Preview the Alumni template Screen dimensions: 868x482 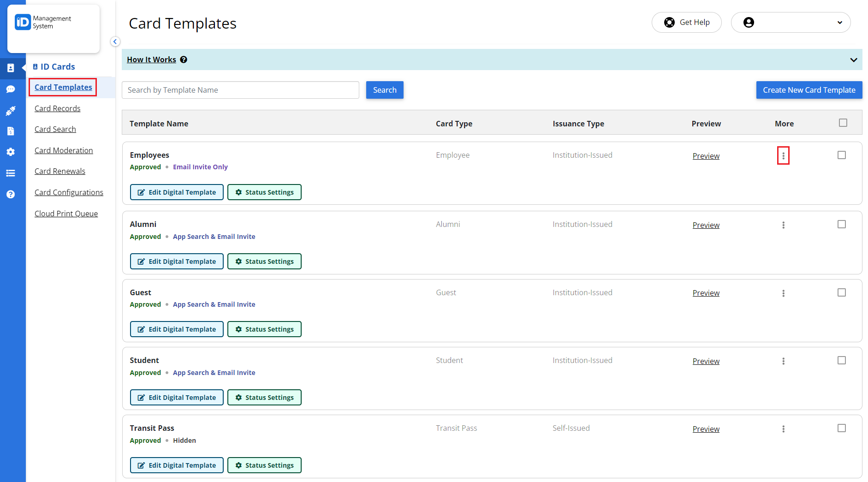point(706,225)
